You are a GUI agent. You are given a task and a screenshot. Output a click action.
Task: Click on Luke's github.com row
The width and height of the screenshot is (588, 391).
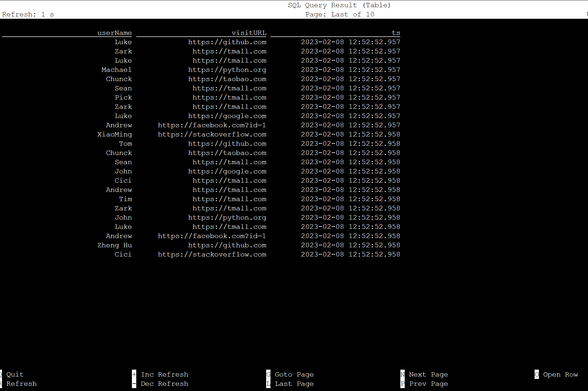click(201, 42)
